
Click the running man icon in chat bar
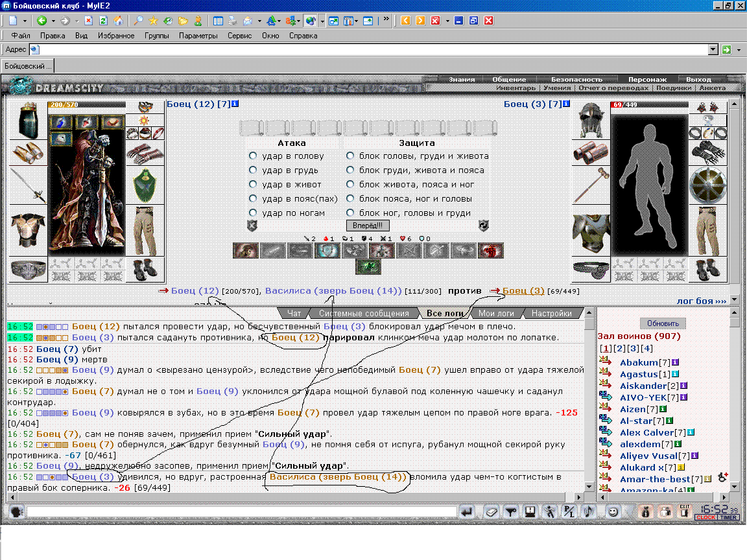point(550,512)
